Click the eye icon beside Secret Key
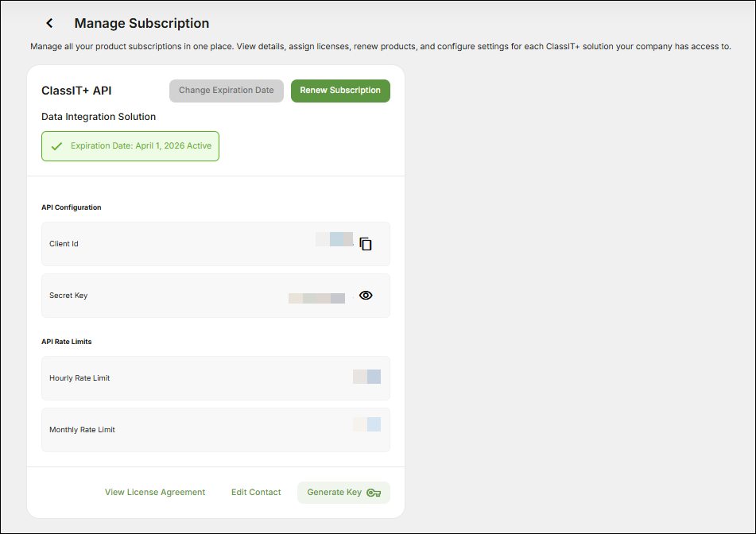The width and height of the screenshot is (756, 534). (x=366, y=295)
